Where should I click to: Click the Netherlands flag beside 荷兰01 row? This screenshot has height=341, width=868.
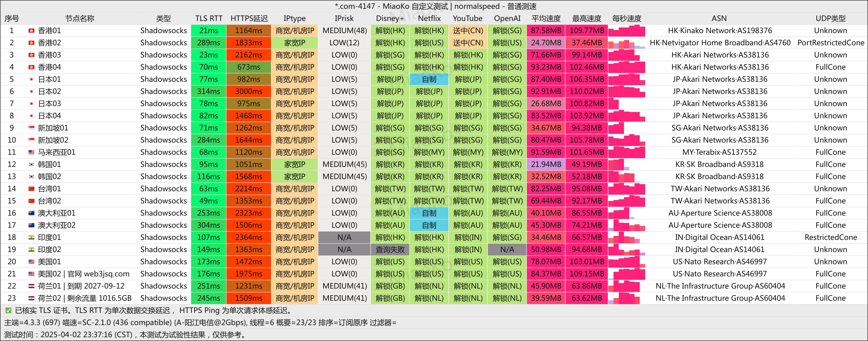click(x=31, y=286)
